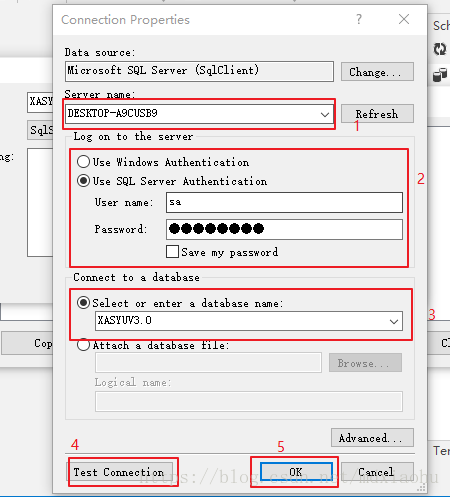Close the Connection Properties dialog
Viewport: 450px width, 497px height.
coord(404,19)
